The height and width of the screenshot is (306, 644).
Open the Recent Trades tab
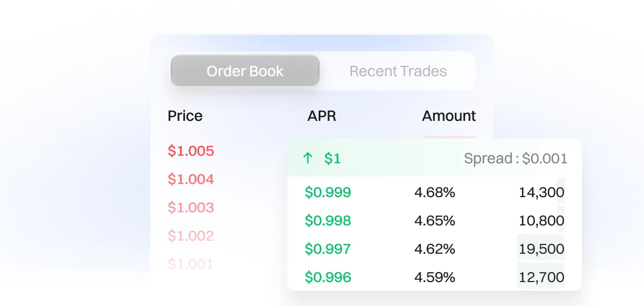(x=398, y=71)
